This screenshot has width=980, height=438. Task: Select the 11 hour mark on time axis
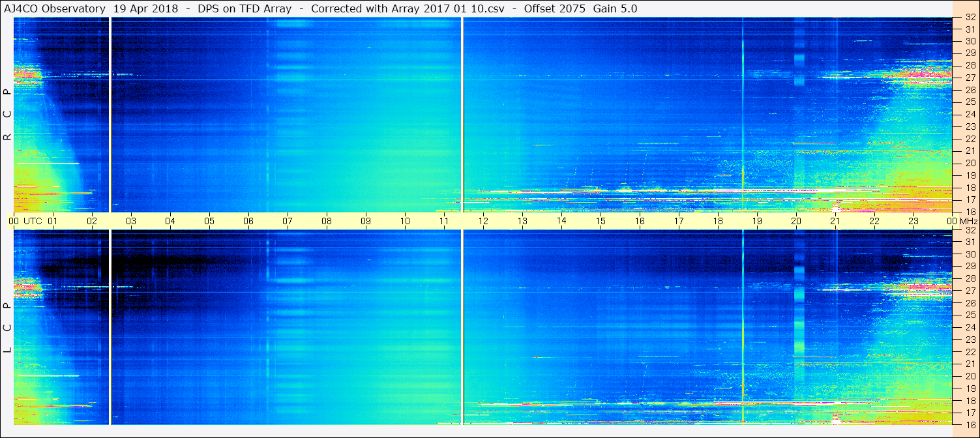coord(444,221)
